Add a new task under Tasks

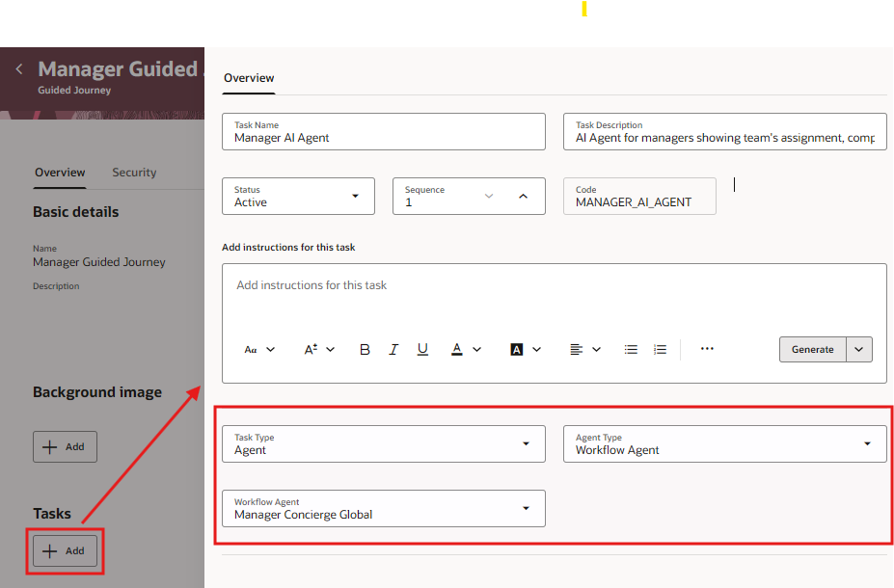click(65, 551)
